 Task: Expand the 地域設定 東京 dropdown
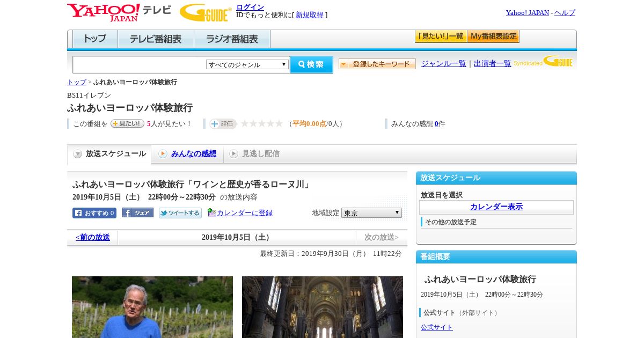(371, 213)
